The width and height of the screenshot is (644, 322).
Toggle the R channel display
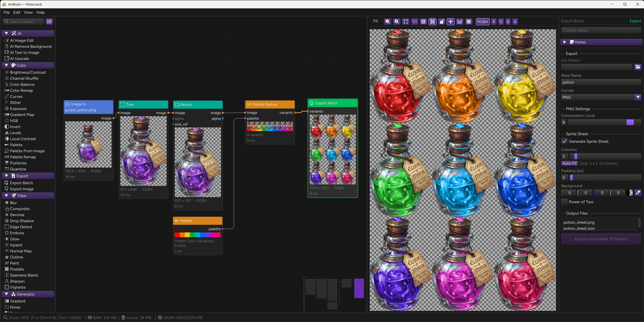click(493, 21)
